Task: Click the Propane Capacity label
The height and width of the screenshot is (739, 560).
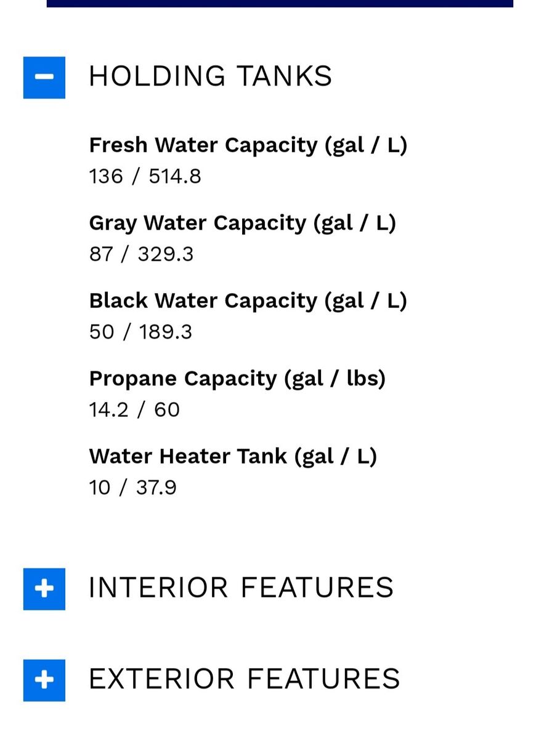Action: (237, 378)
